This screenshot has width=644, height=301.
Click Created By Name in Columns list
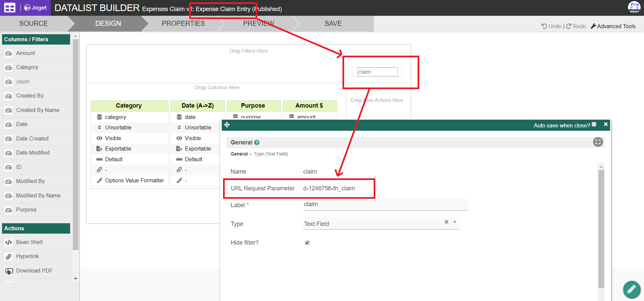pyautogui.click(x=37, y=110)
